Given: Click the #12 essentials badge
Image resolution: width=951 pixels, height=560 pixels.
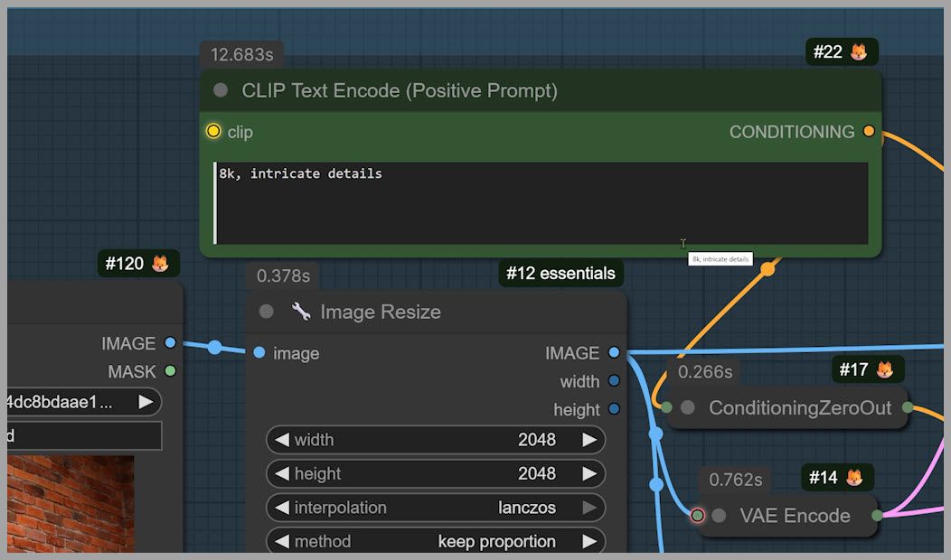Looking at the screenshot, I should coord(560,273).
